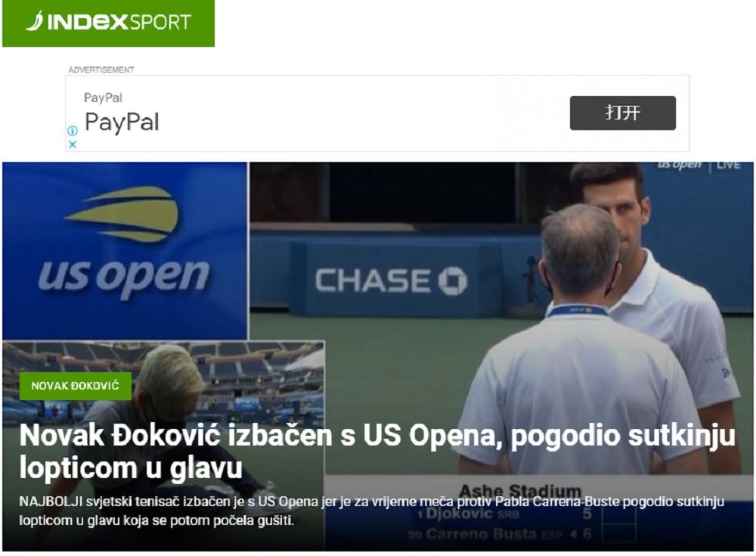Click the 打开 button in the ad
This screenshot has height=556, width=756.
[622, 113]
